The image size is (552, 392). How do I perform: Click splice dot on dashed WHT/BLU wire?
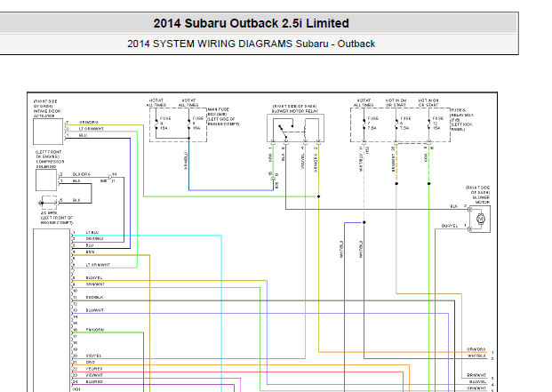tap(364, 222)
